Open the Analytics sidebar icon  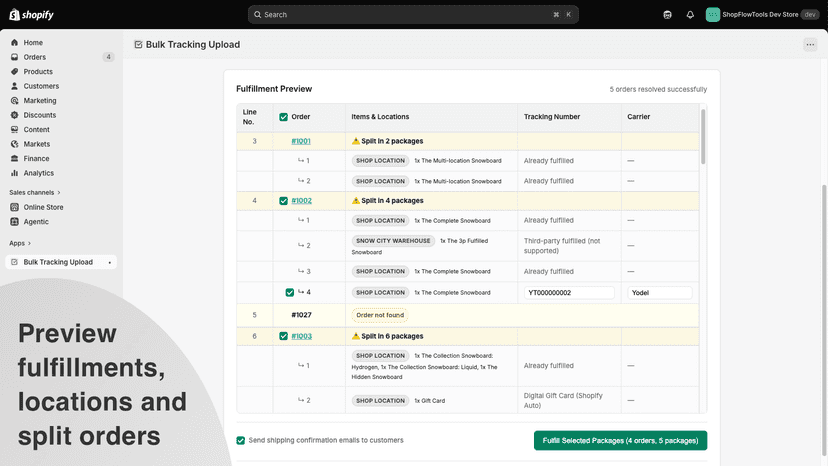[x=14, y=173]
